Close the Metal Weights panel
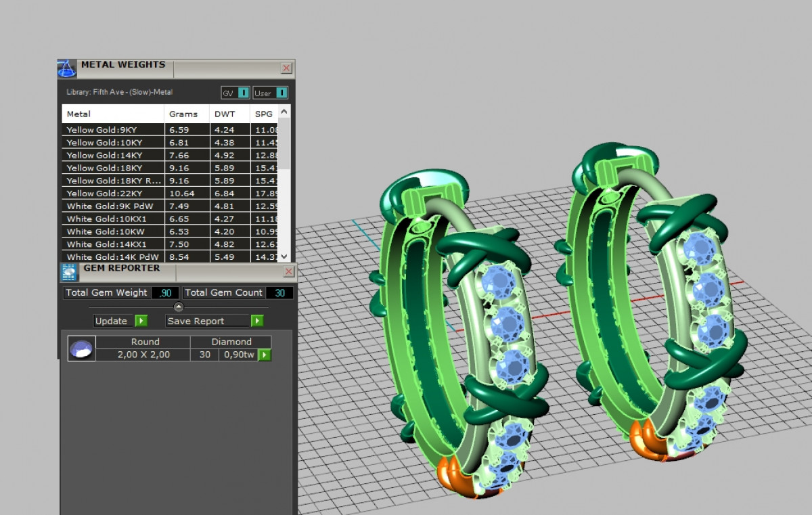Viewport: 812px width, 515px height. [286, 68]
